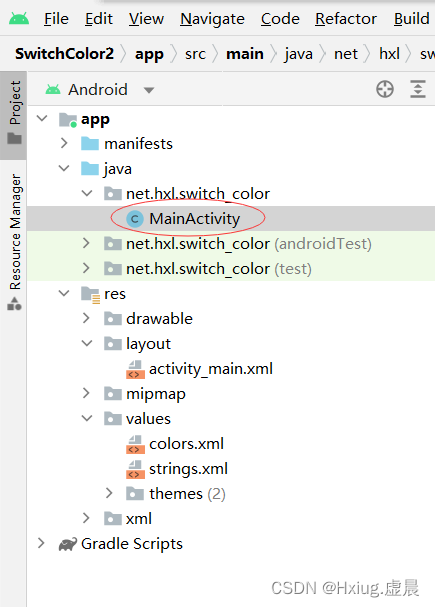Image resolution: width=435 pixels, height=607 pixels.
Task: Click the Project tab folder icon
Action: pyautogui.click(x=14, y=138)
